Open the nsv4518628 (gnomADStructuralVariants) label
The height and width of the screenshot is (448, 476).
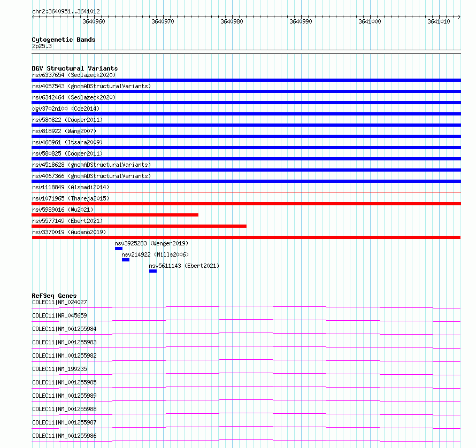tap(91, 165)
